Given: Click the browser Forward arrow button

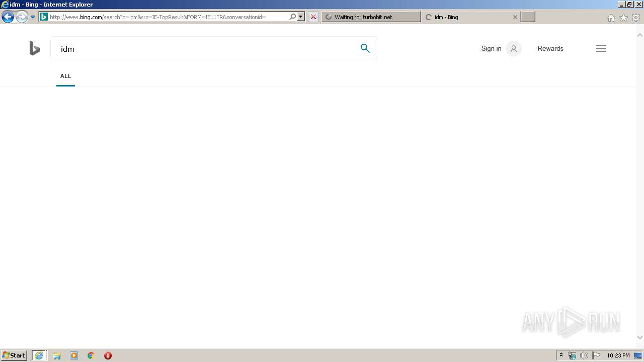Looking at the screenshot, I should click(x=22, y=17).
